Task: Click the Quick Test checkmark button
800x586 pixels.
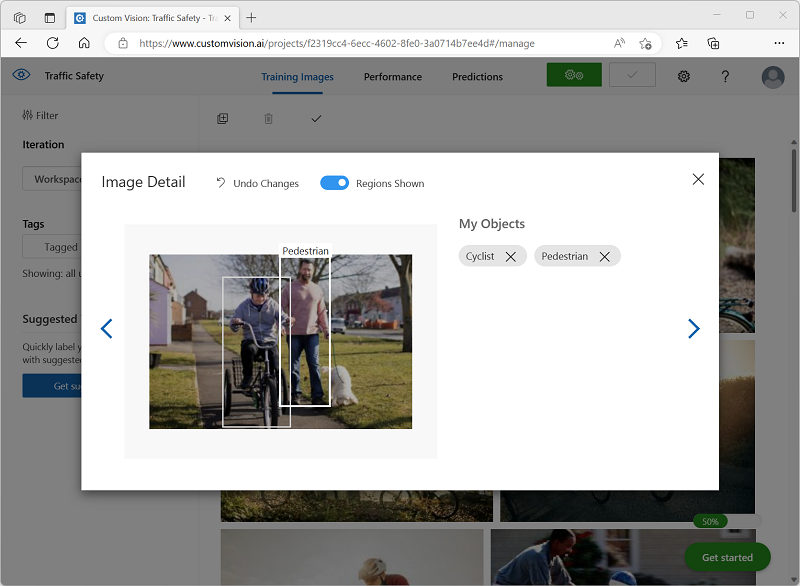Action: 631,76
